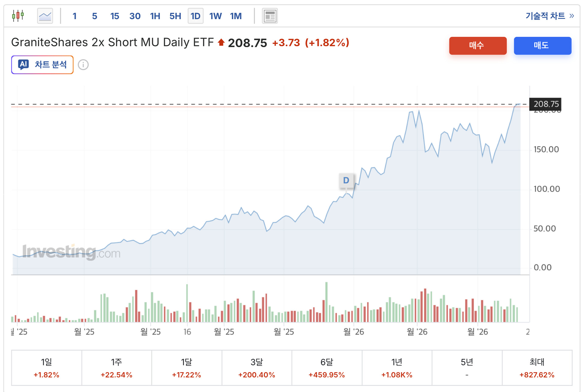Image resolution: width=584 pixels, height=392 pixels.
Task: Switch to candlestick chart type icon
Action: (x=18, y=15)
